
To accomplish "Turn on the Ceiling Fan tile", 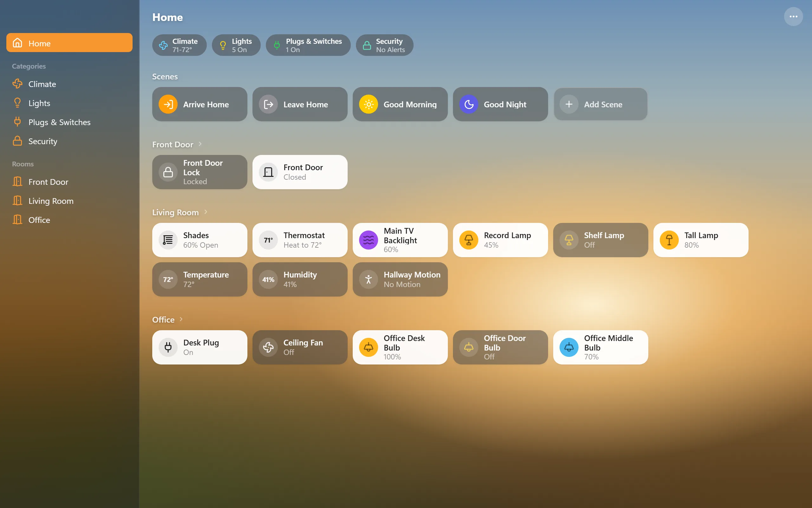I will (x=300, y=347).
